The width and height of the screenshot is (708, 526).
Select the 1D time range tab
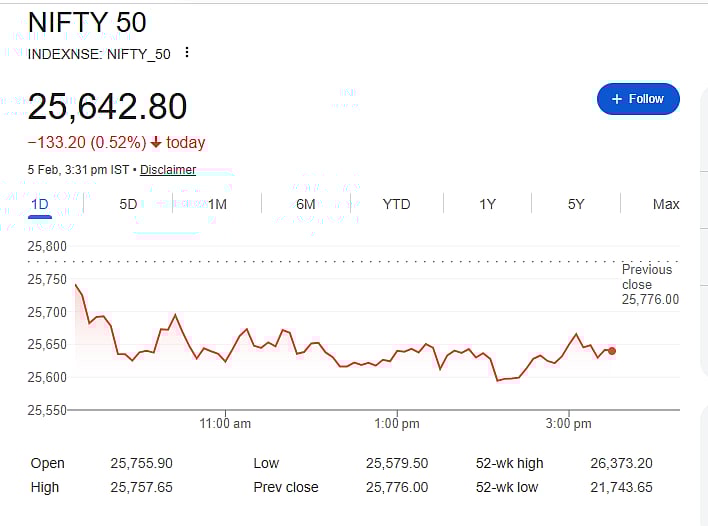click(x=40, y=204)
